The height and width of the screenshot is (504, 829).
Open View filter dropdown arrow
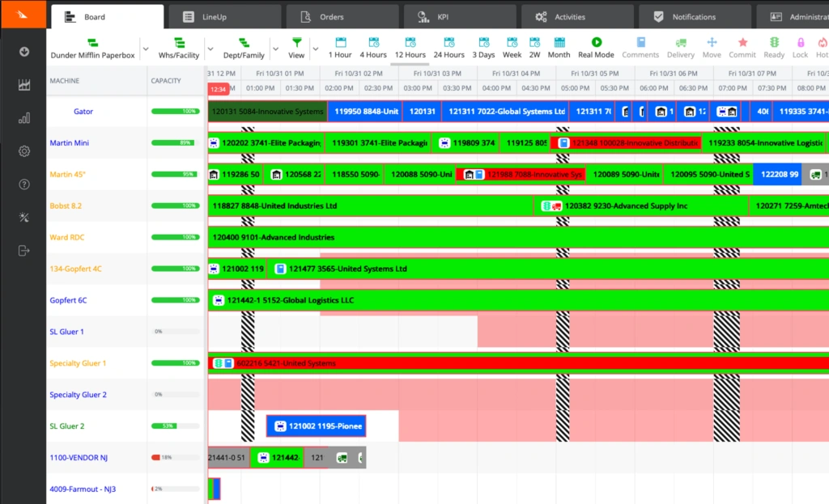coord(316,49)
